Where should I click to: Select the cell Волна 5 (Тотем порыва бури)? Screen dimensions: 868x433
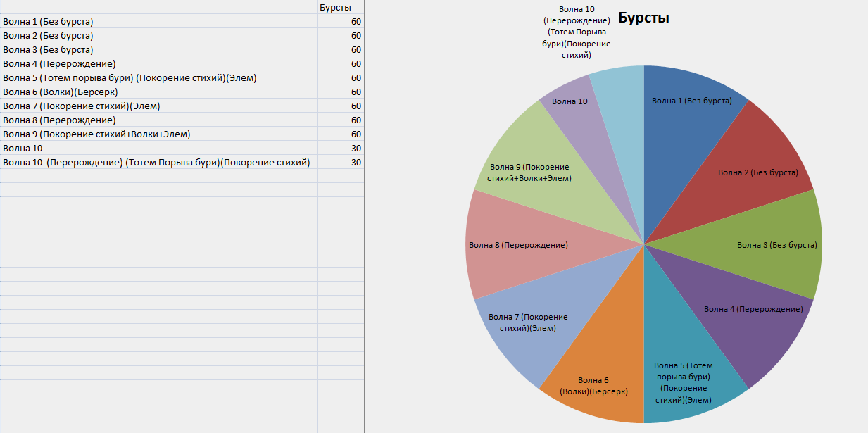click(x=159, y=77)
